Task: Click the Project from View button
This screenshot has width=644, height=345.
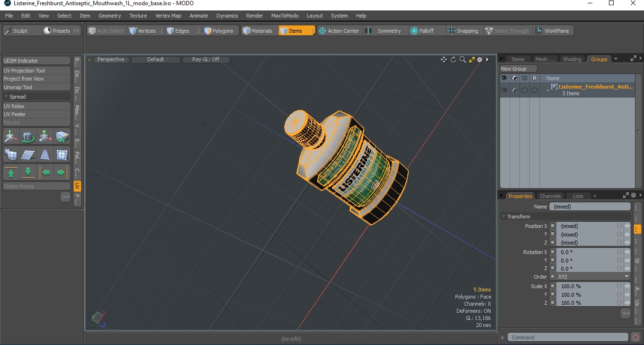Action: 36,79
